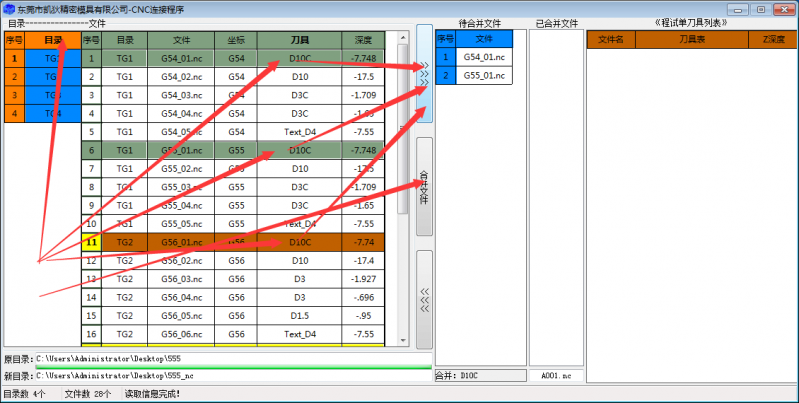Click the 刀具 column header
This screenshot has width=799, height=403.
(x=299, y=40)
